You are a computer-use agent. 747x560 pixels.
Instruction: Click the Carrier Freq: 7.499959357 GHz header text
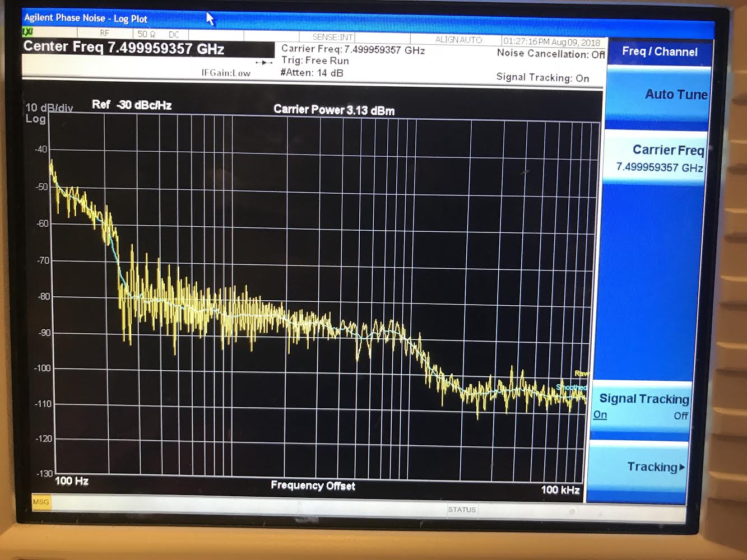pos(353,49)
